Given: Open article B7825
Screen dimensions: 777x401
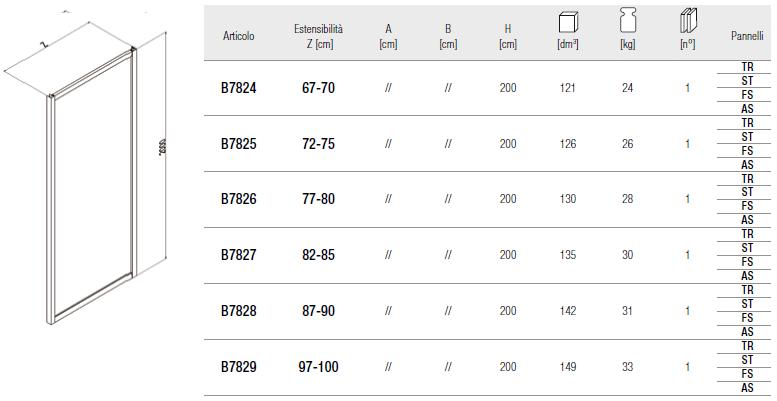Looking at the screenshot, I should (238, 144).
